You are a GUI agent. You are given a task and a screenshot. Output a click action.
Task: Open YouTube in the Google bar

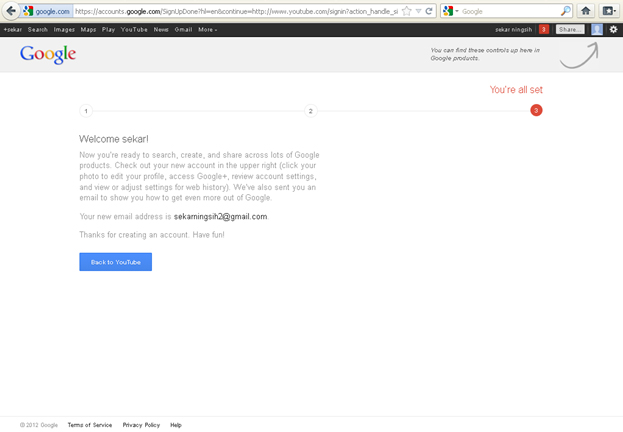pyautogui.click(x=134, y=29)
